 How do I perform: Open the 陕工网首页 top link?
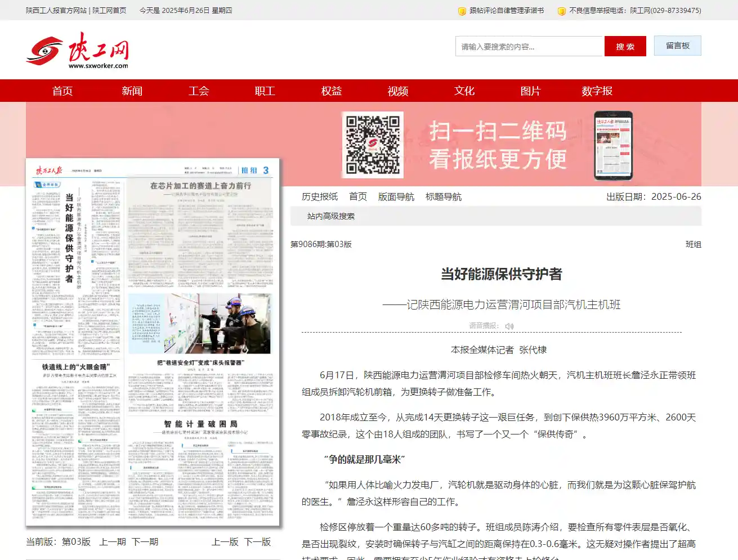point(109,11)
